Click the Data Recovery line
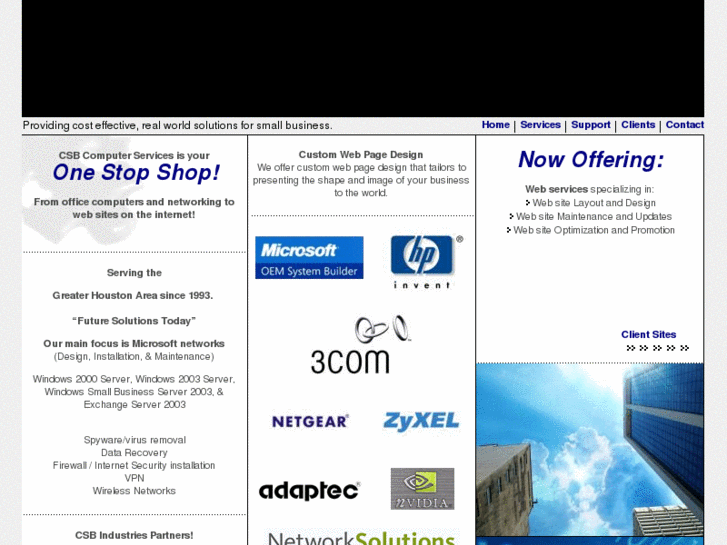Screen dimensions: 727x545 [134, 453]
